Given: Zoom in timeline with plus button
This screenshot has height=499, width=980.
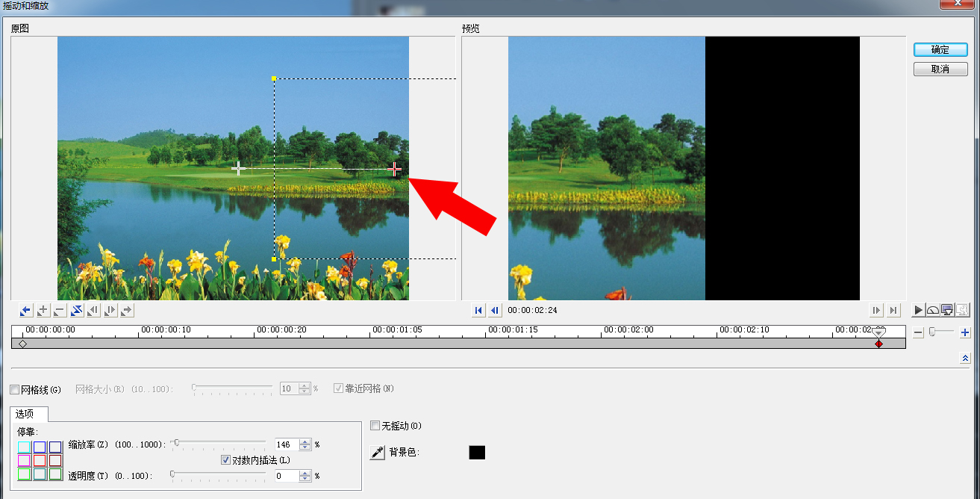Looking at the screenshot, I should click(x=965, y=332).
